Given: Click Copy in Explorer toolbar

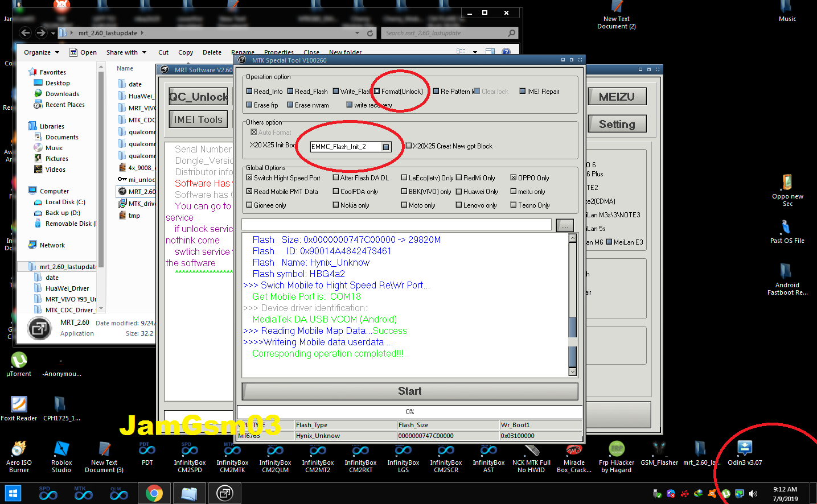Looking at the screenshot, I should tap(186, 52).
